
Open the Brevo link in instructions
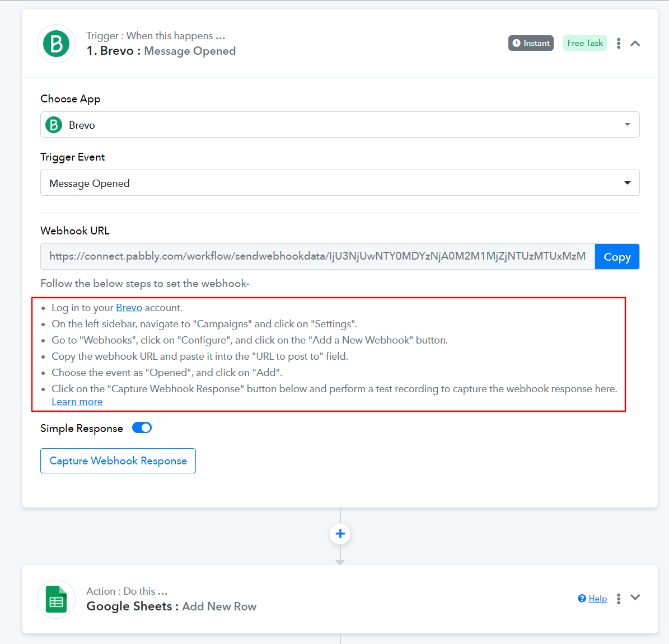coord(129,308)
